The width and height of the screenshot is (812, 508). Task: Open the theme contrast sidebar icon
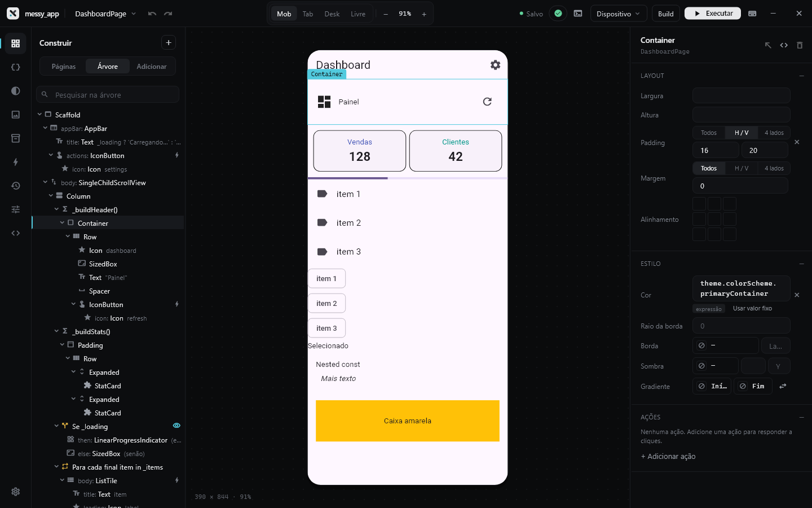pyautogui.click(x=16, y=91)
